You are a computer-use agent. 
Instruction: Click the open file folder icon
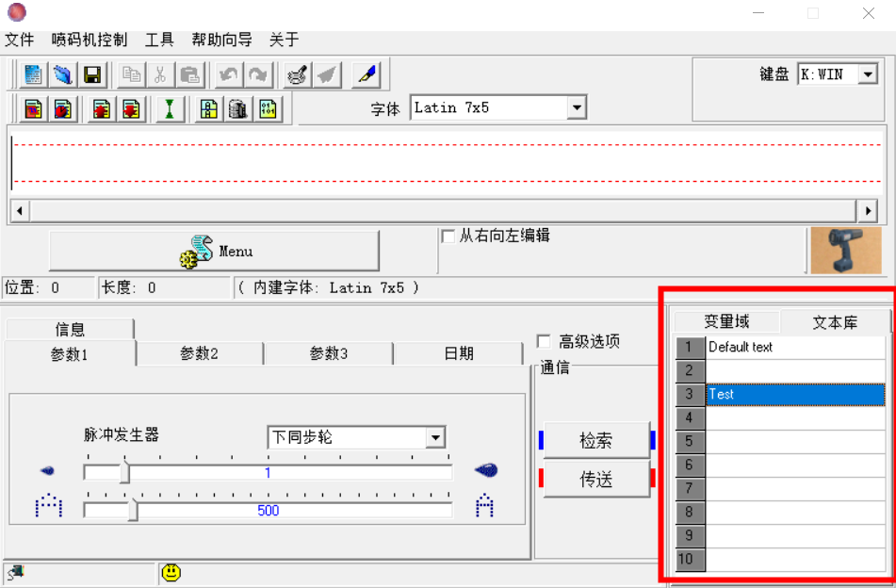point(62,75)
